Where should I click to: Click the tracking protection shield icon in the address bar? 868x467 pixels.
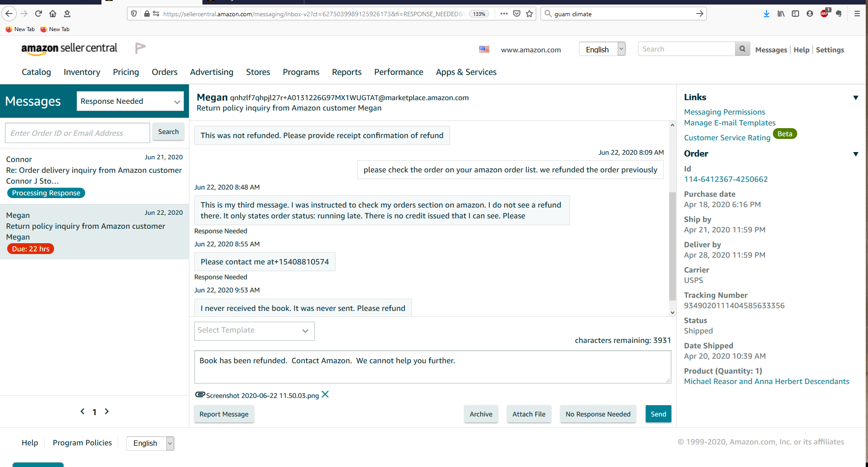point(134,14)
